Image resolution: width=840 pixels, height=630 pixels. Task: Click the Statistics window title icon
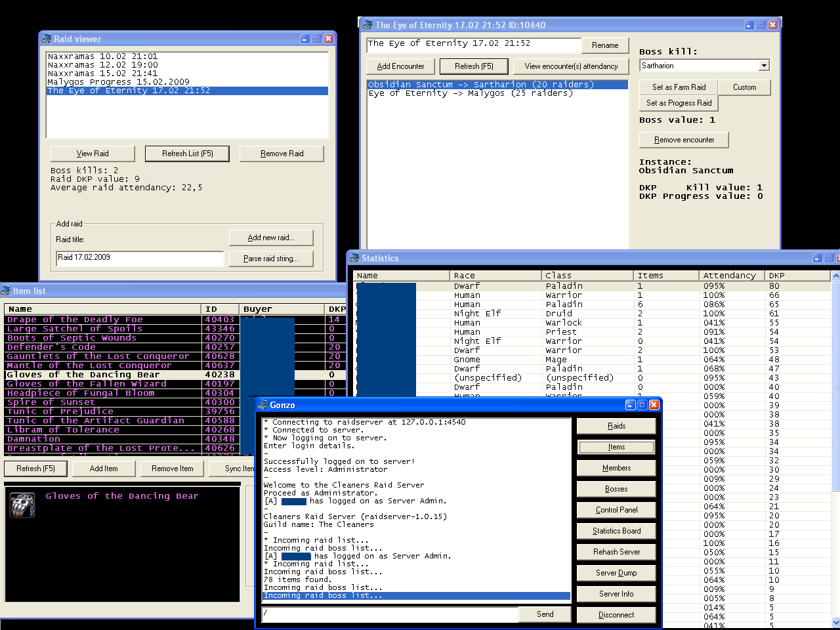click(x=354, y=258)
